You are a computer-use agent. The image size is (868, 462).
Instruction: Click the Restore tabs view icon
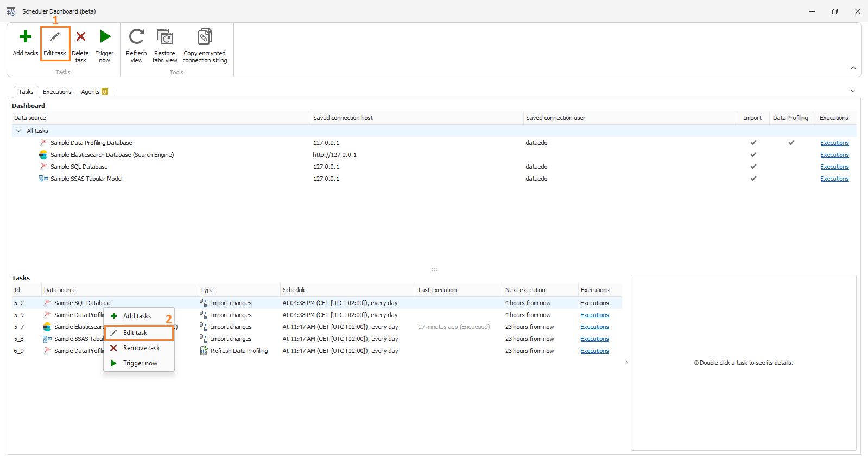[x=164, y=36]
